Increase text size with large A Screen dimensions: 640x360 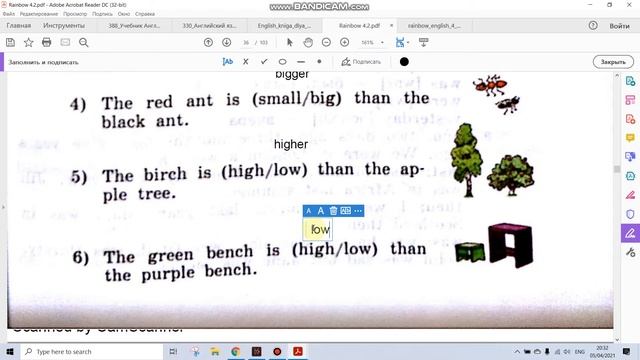tap(321, 211)
